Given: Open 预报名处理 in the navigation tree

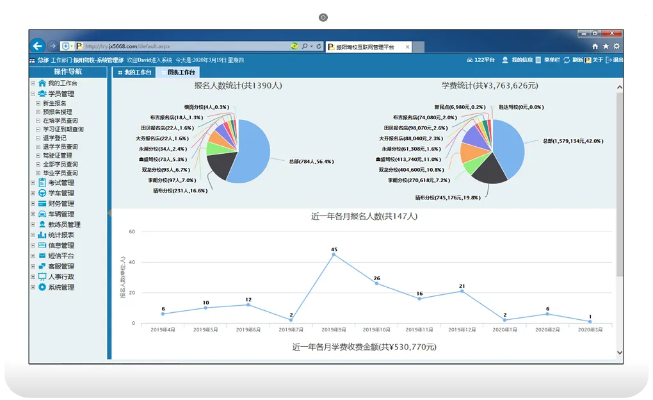Looking at the screenshot, I should (57, 112).
